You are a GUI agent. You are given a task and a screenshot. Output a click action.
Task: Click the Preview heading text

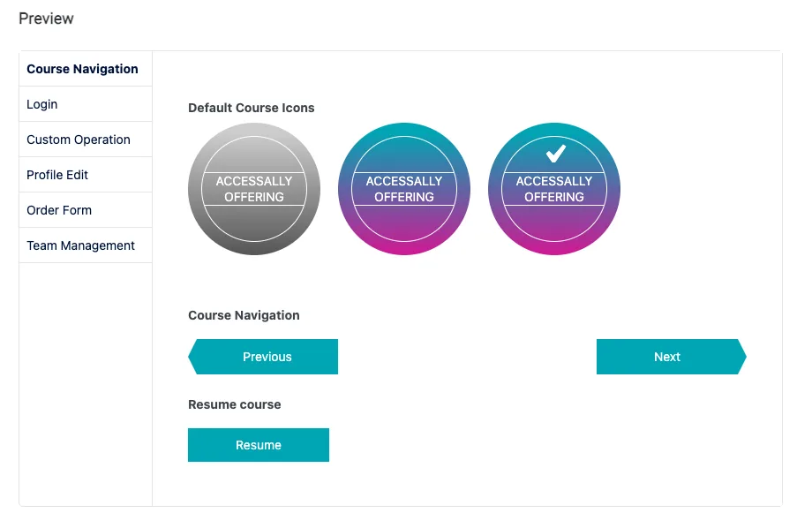(46, 19)
